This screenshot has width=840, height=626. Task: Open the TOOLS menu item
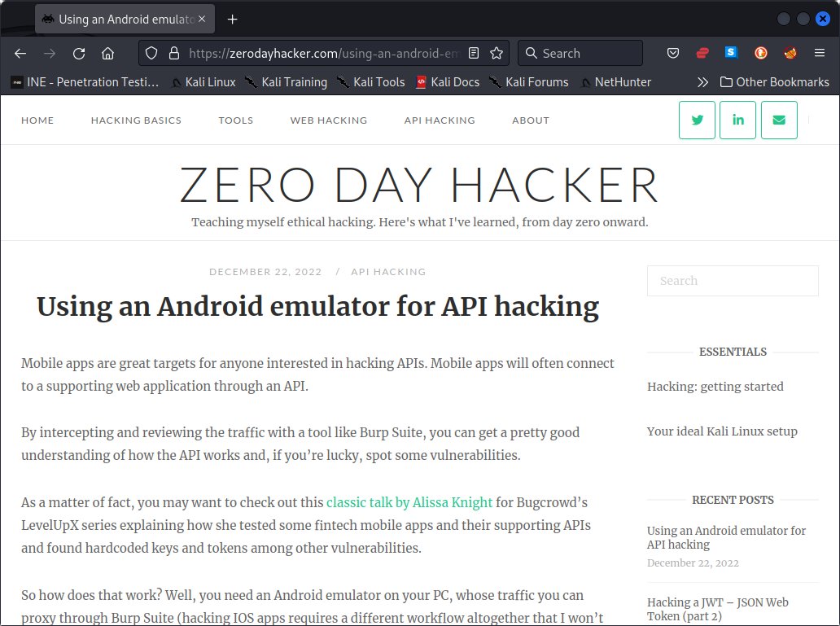point(236,120)
